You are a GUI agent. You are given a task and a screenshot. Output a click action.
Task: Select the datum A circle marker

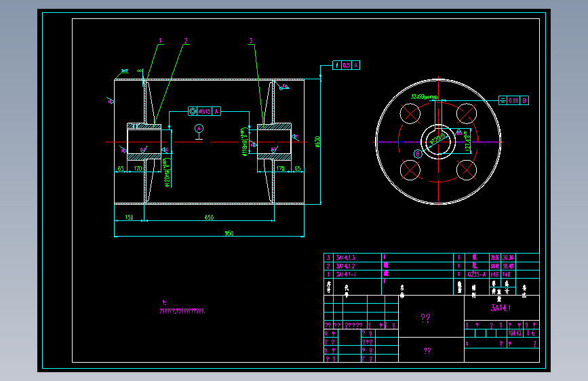coord(199,129)
